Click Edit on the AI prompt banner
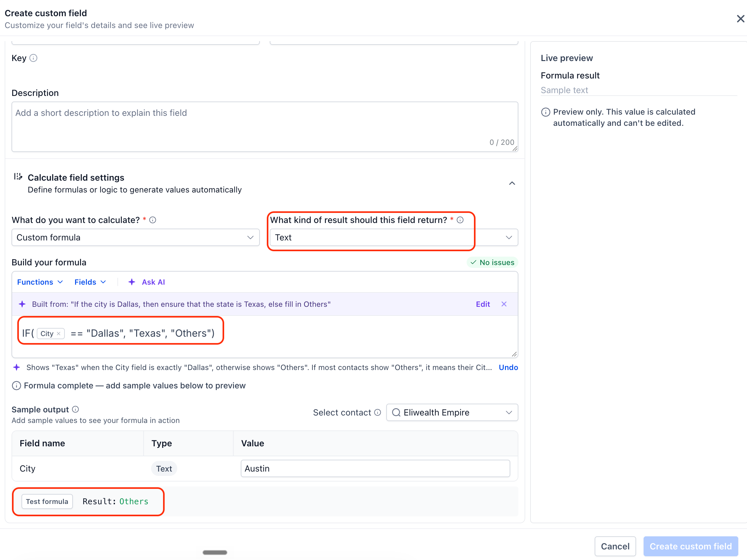Image resolution: width=747 pixels, height=560 pixels. click(x=483, y=304)
